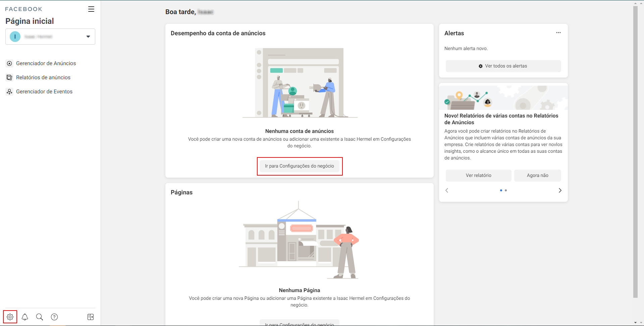Screen dimensions: 644x326
Task: Open the Alertas three-dot options menu
Action: (558, 33)
